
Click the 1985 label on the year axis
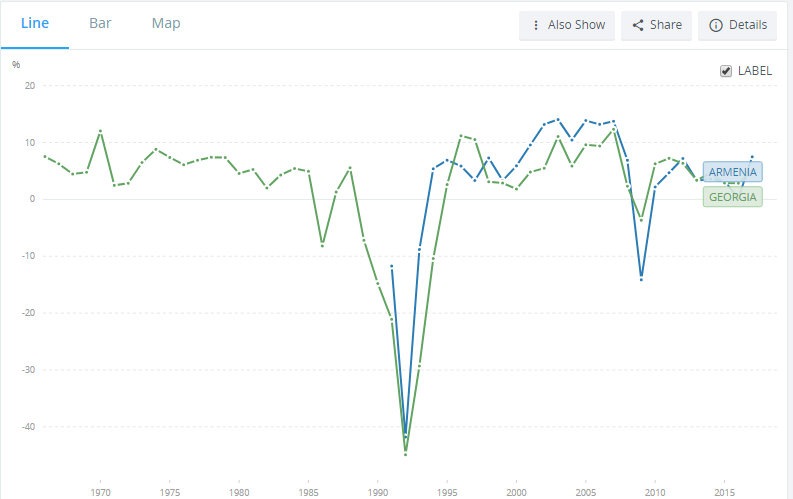308,492
